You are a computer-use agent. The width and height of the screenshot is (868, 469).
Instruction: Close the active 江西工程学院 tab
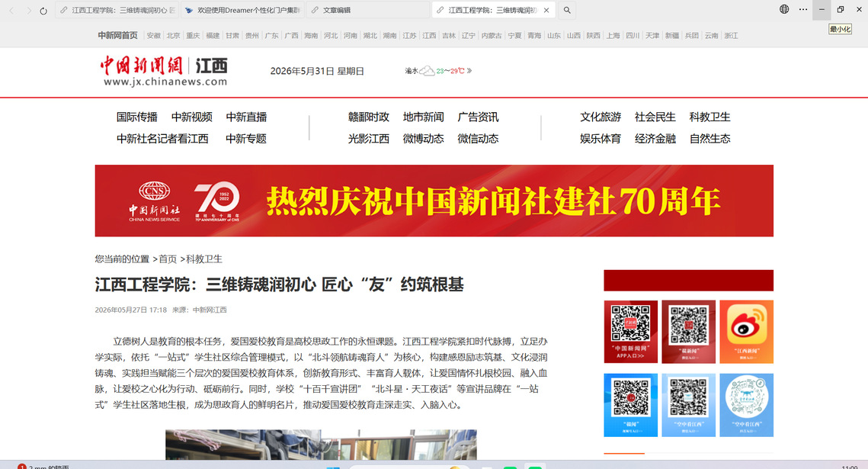[546, 10]
